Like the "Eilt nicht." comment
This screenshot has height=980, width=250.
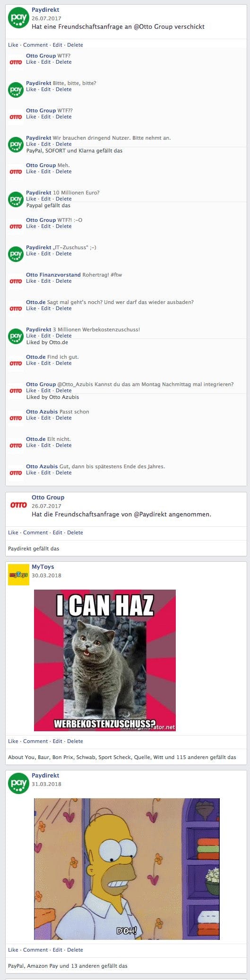(x=31, y=445)
